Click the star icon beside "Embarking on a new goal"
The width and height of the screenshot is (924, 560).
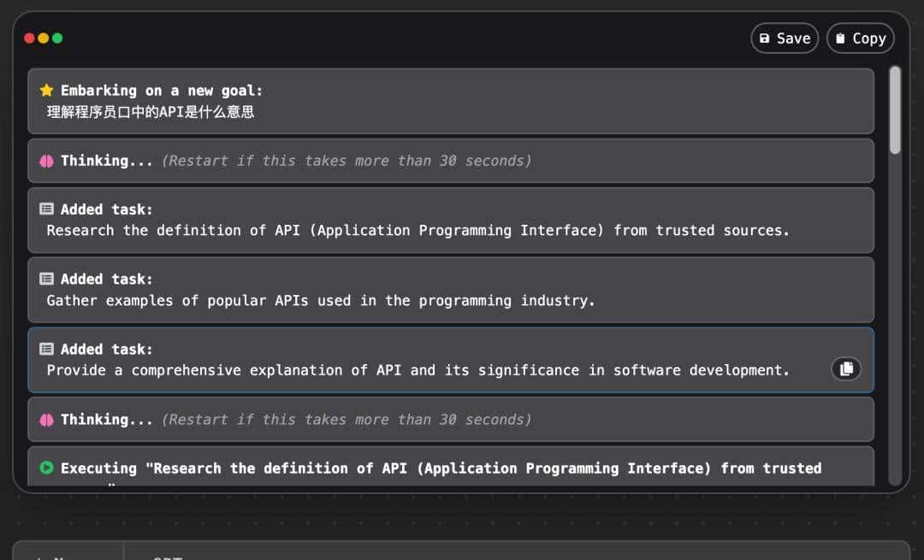coord(47,91)
